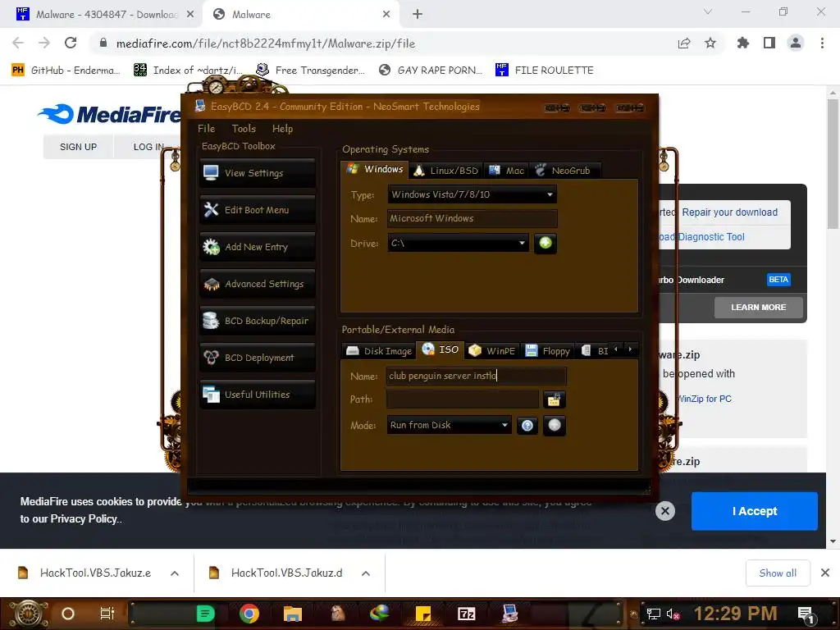Open 7-Zip from the taskbar
The width and height of the screenshot is (840, 630).
click(x=466, y=614)
